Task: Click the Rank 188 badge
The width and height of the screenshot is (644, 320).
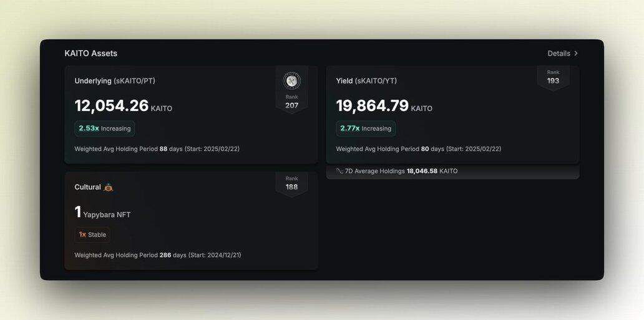Action: coord(291,183)
